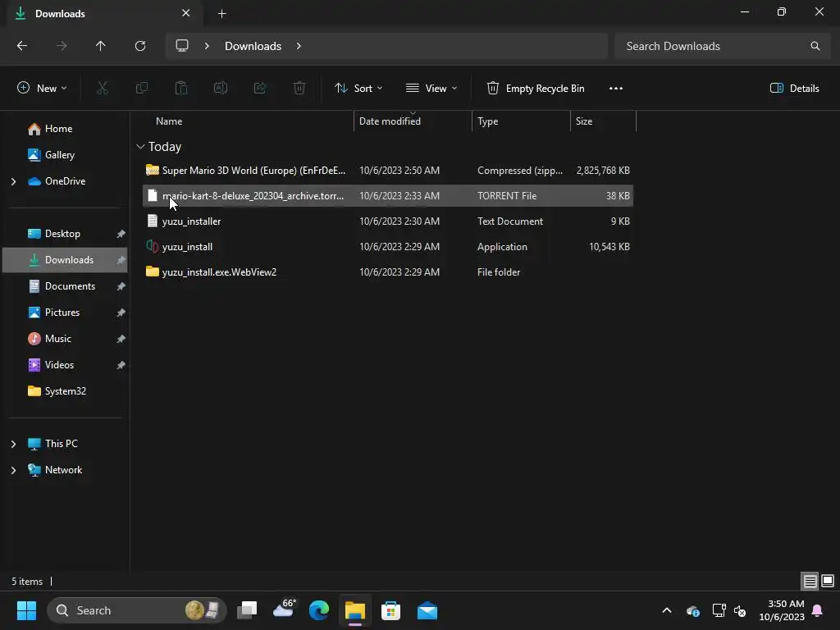The image size is (840, 630).
Task: Open the New item dropdown
Action: (x=43, y=89)
